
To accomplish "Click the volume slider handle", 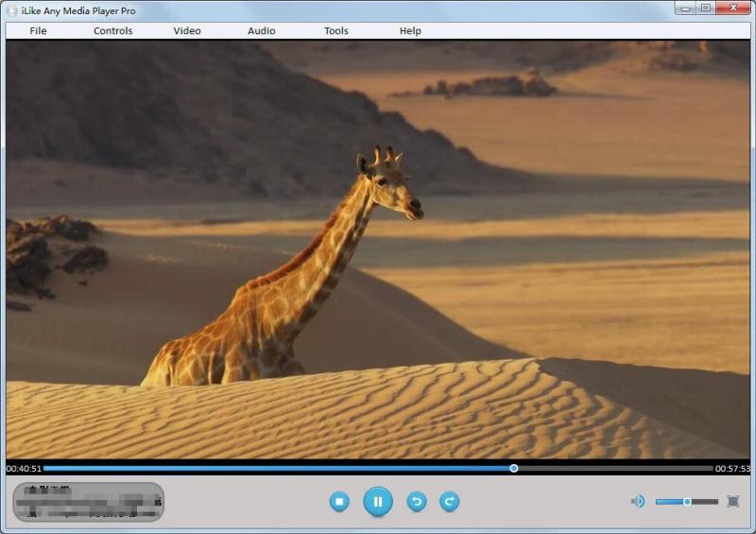I will (687, 502).
